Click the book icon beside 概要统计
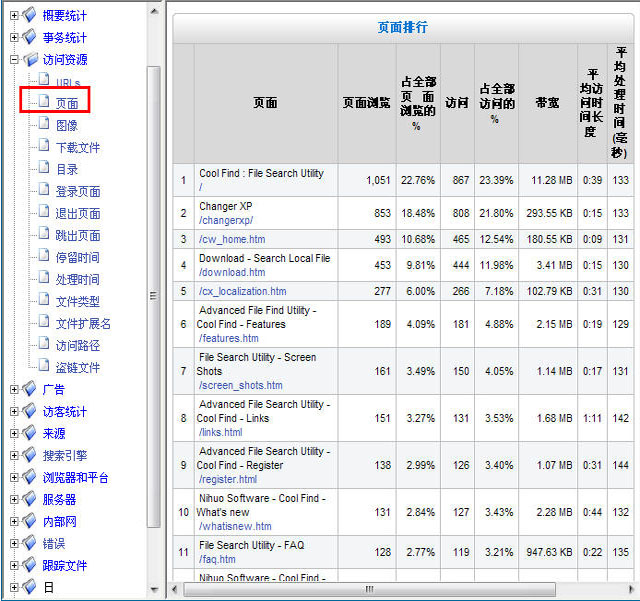The width and height of the screenshot is (640, 601). 29,15
